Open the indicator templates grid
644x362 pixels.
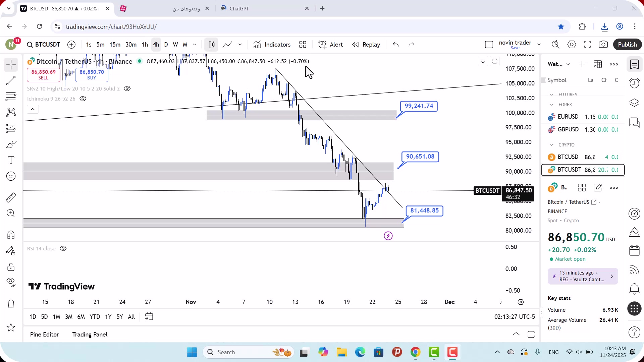point(303,45)
